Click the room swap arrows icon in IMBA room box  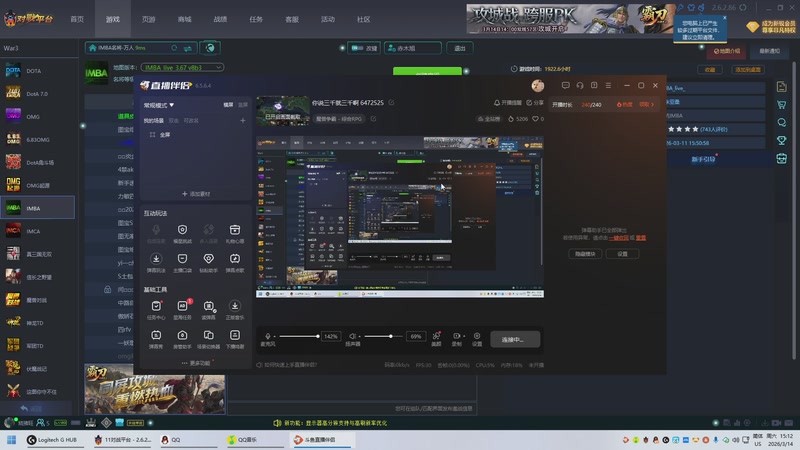188,48
